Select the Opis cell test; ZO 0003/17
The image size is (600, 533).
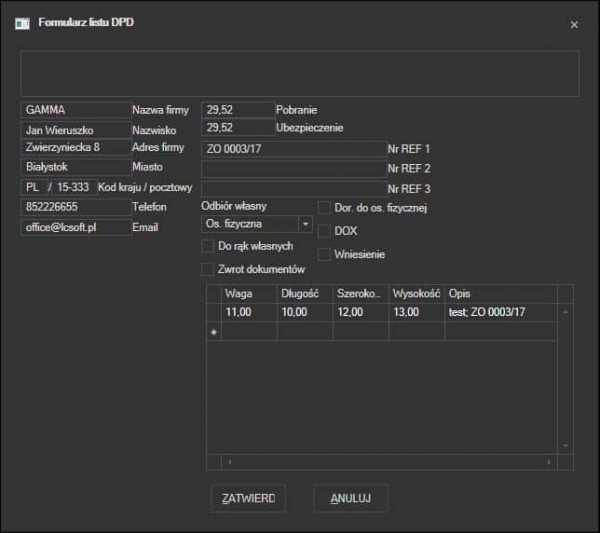click(x=501, y=312)
